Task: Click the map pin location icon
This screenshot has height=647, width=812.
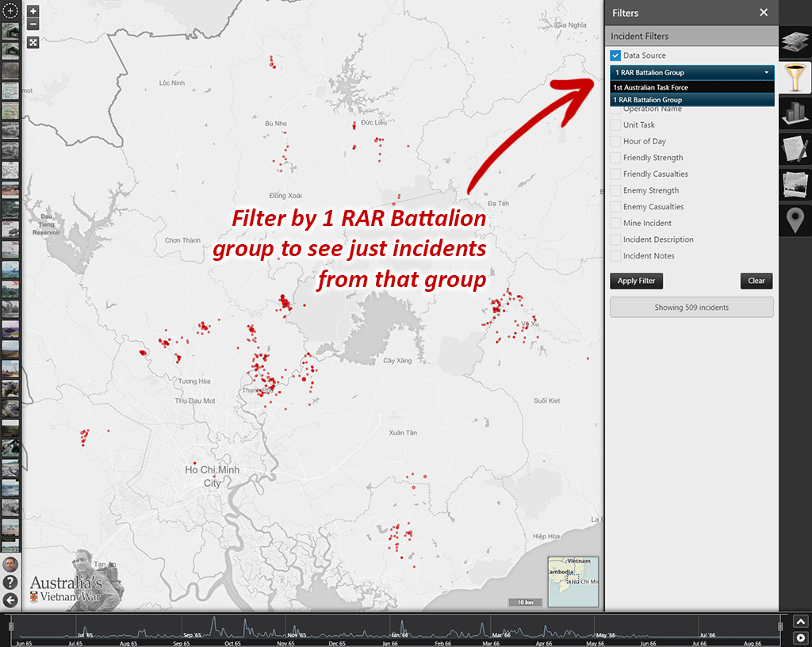Action: pos(795,219)
